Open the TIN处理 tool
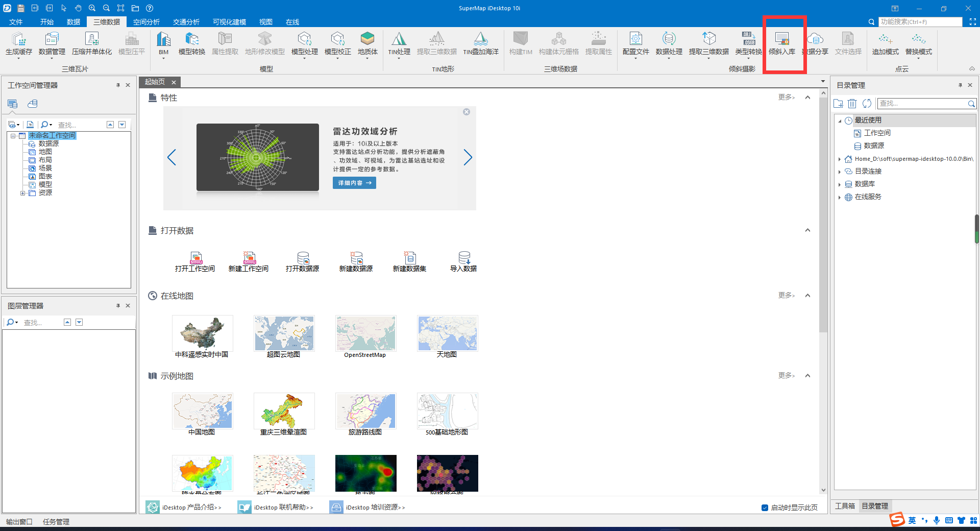The image size is (980, 531). pos(399,40)
